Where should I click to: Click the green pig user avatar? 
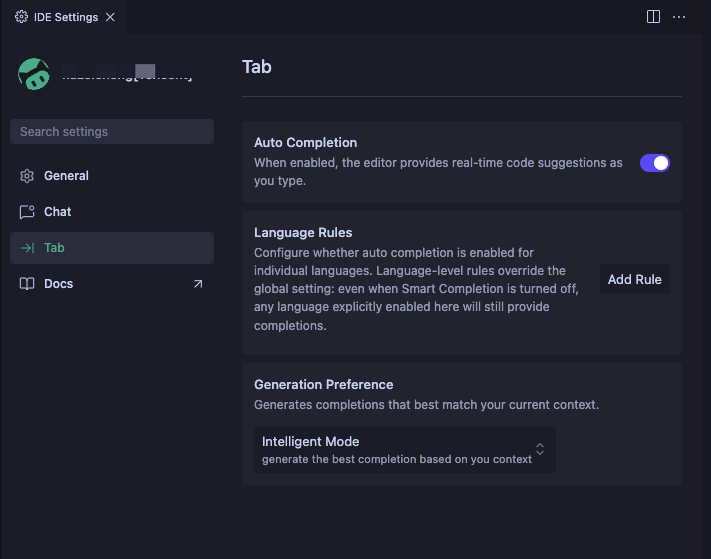pyautogui.click(x=34, y=74)
